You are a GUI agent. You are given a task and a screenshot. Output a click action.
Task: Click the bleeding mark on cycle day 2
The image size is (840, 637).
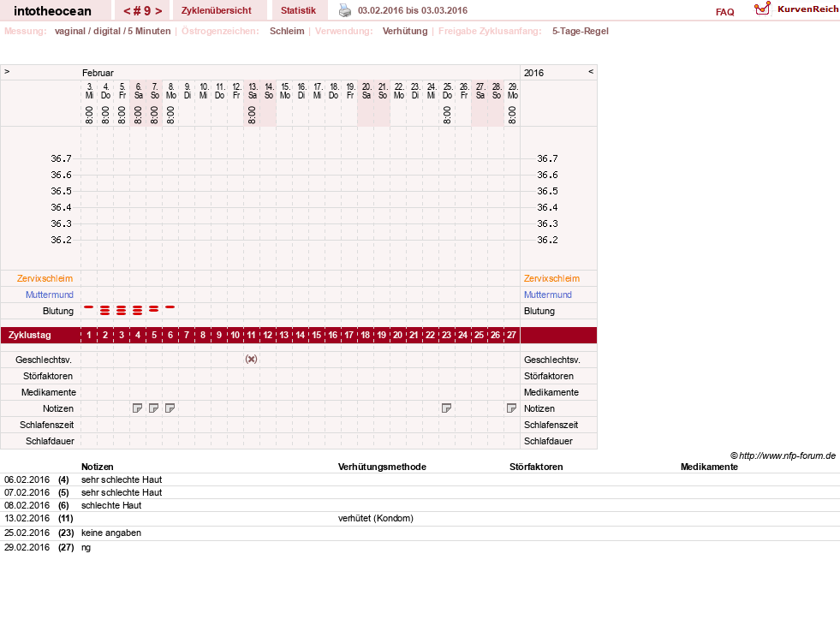coord(105,310)
